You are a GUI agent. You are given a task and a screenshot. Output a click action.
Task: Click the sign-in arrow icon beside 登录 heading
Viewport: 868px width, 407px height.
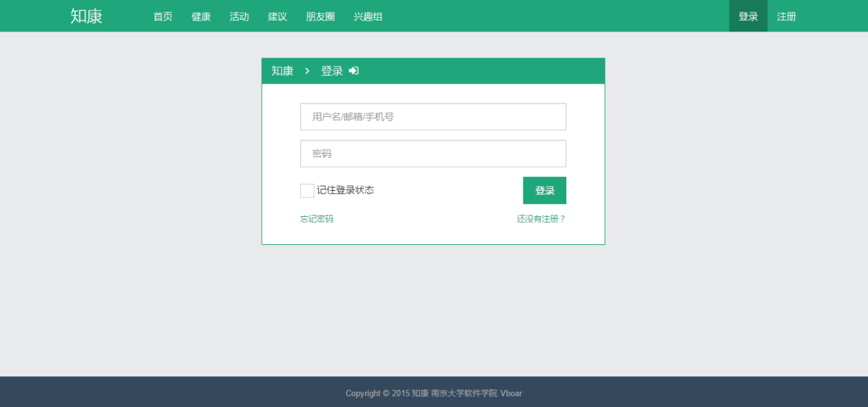click(354, 70)
